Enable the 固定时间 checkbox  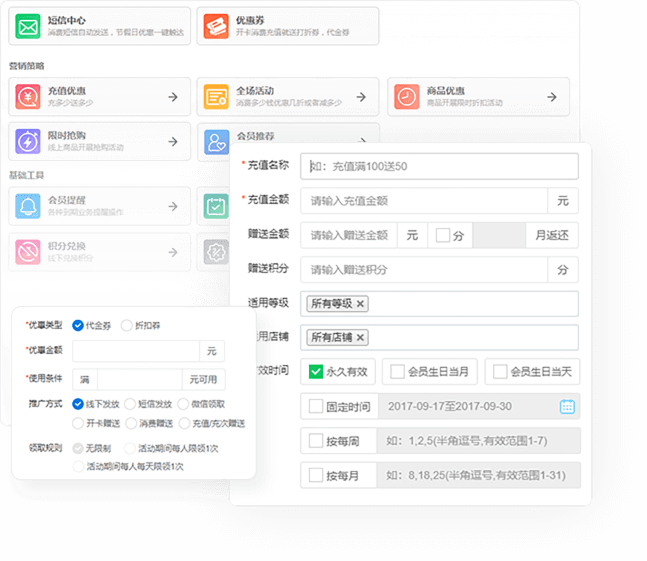click(x=316, y=406)
